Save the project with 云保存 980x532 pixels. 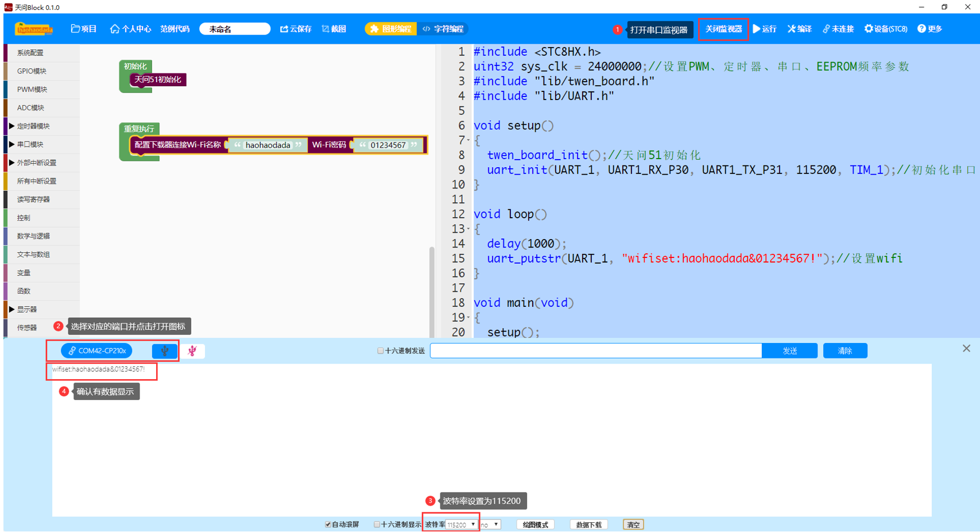296,29
